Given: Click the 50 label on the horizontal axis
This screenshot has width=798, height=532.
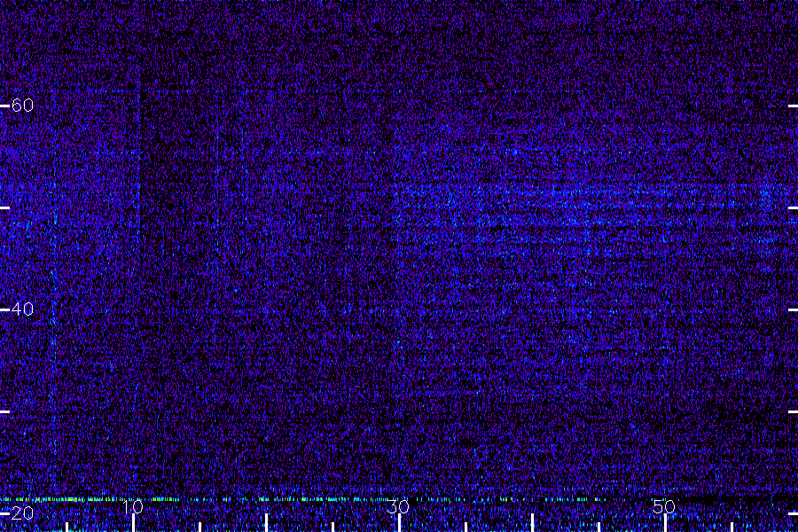Looking at the screenshot, I should (x=664, y=506).
